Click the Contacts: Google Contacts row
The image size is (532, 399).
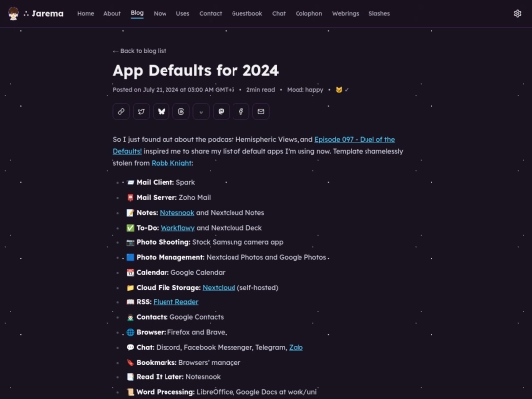(175, 317)
